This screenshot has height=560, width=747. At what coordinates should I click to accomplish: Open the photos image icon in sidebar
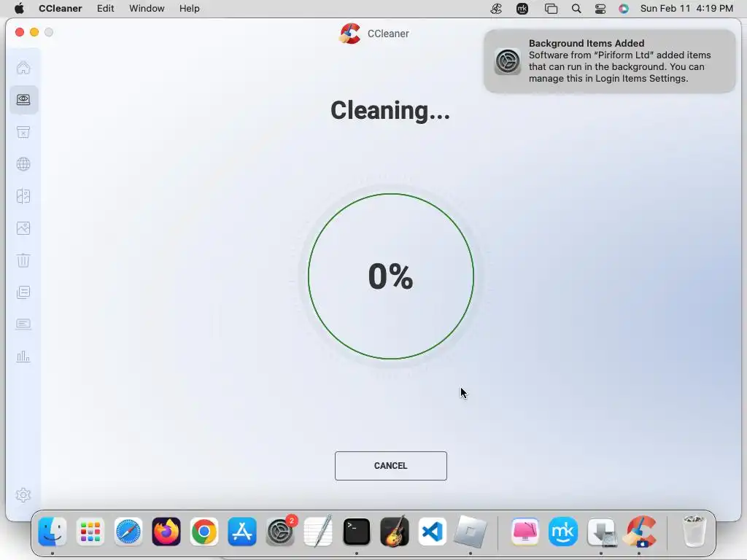pos(23,228)
